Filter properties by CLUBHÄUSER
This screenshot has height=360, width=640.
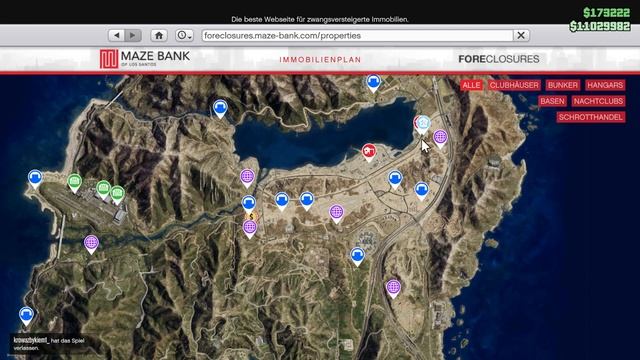[514, 85]
